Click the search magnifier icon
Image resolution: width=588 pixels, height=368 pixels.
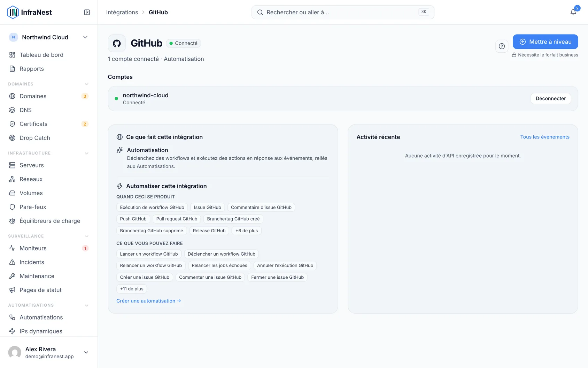click(260, 12)
